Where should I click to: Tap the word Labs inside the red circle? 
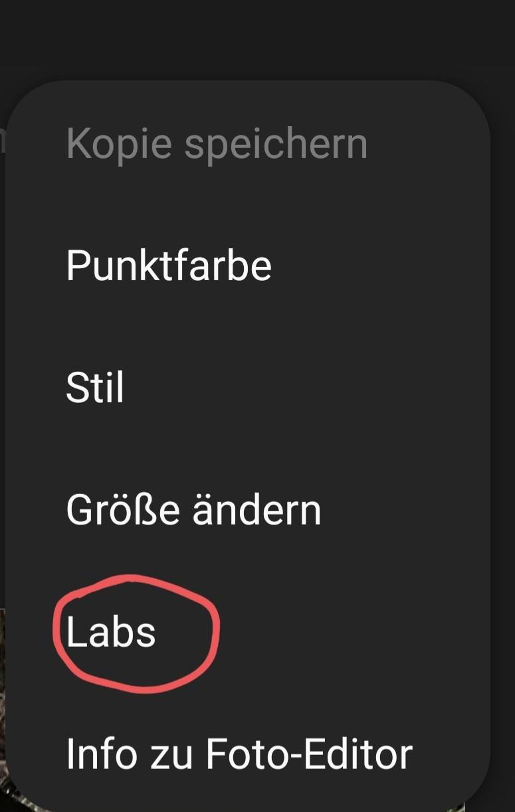tap(111, 632)
